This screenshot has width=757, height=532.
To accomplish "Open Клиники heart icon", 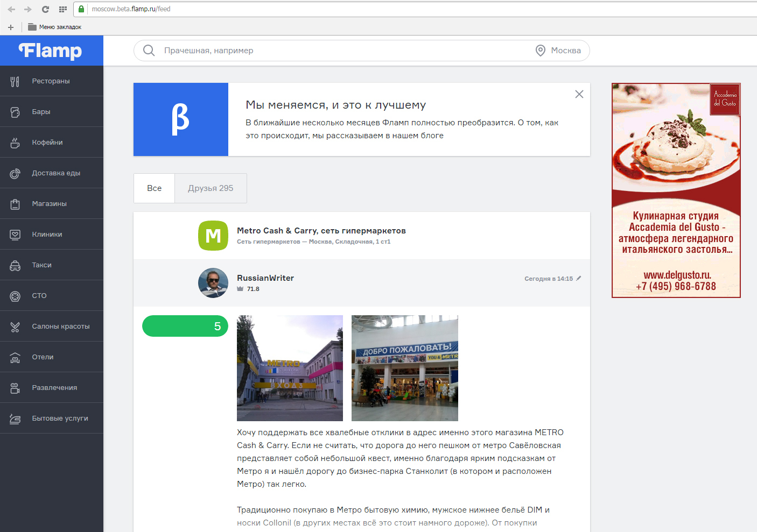I will point(15,235).
